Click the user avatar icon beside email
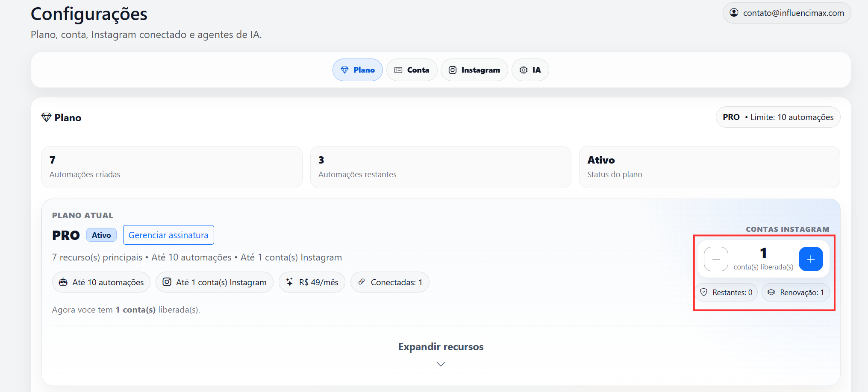The height and width of the screenshot is (392, 868). pos(734,13)
